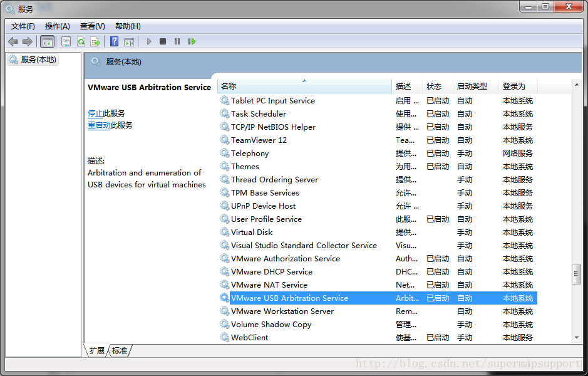Image resolution: width=588 pixels, height=376 pixels.
Task: Toggle the show/hide action pane button
Action: (128, 41)
